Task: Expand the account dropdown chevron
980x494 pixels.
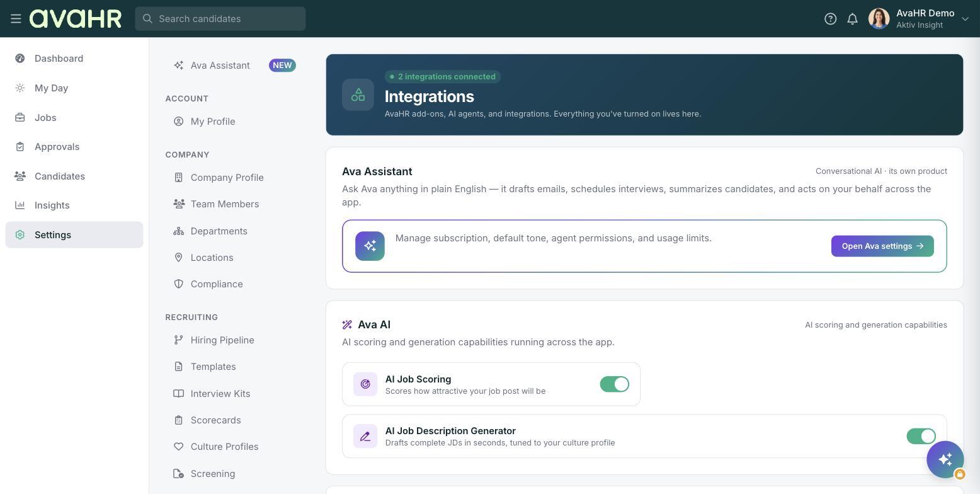Action: pos(965,19)
